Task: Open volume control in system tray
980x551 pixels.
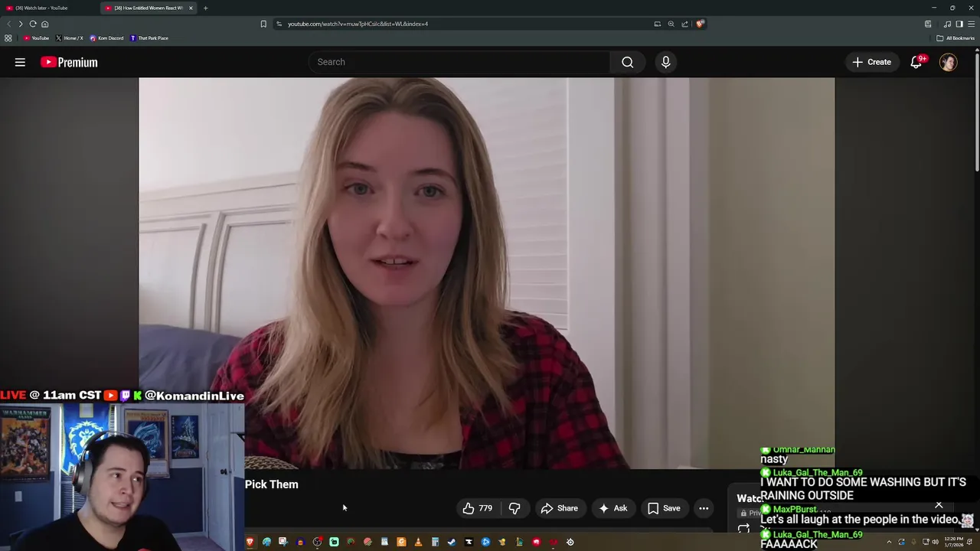Action: (x=935, y=542)
